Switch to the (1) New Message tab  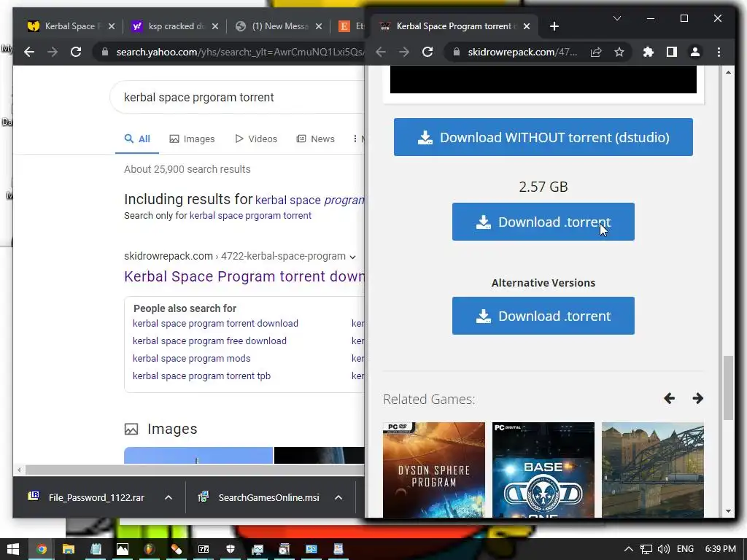coord(279,26)
